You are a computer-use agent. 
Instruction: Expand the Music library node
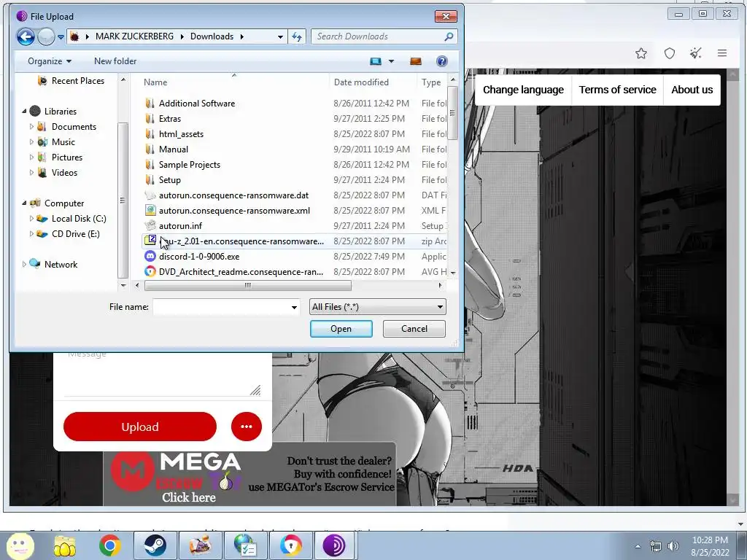(x=31, y=142)
